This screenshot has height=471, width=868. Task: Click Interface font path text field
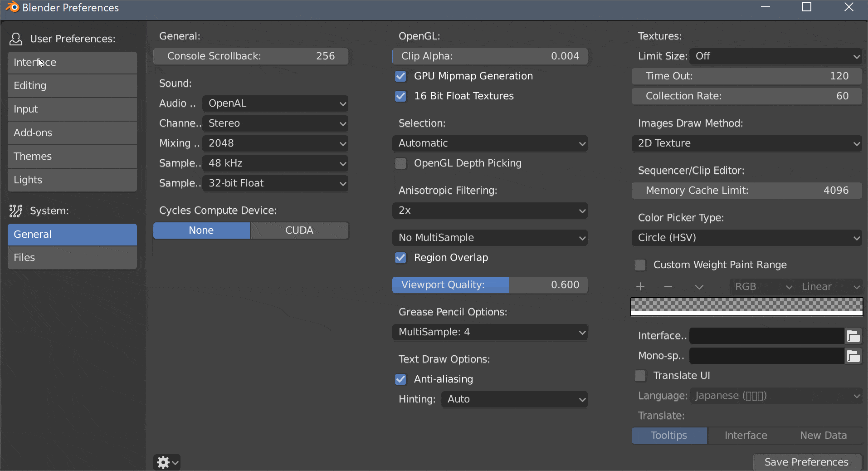[x=767, y=336]
